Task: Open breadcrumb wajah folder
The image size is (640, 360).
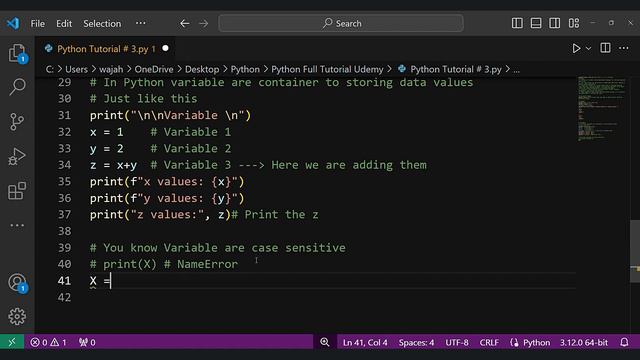Action: tap(111, 69)
